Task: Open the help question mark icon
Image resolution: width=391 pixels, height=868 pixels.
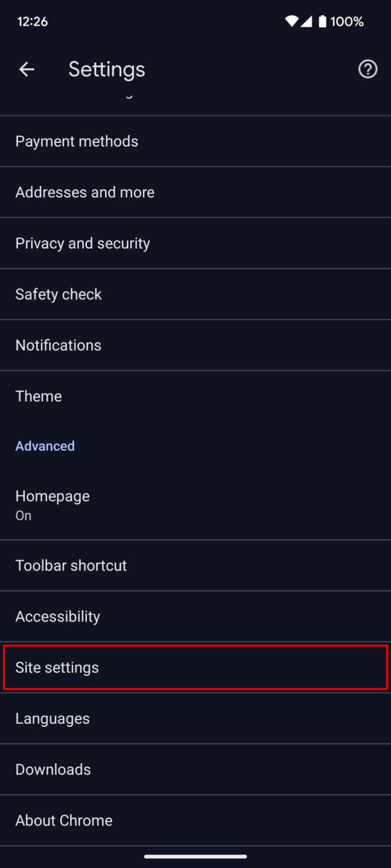Action: pyautogui.click(x=367, y=69)
